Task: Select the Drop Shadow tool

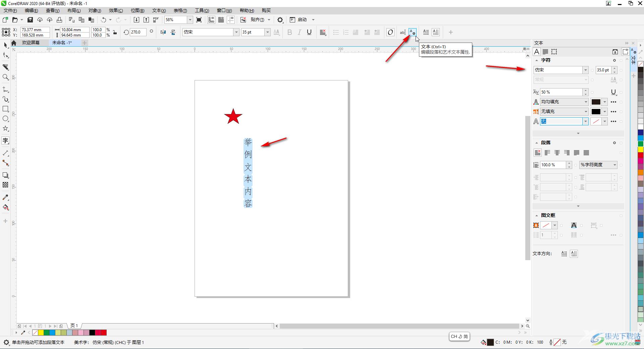Action: point(5,175)
